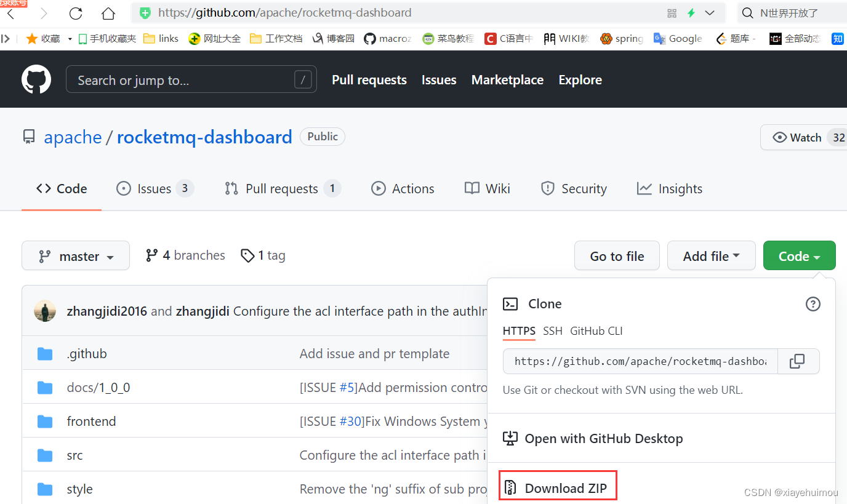847x504 pixels.
Task: Open the 手机收藏夹 bookmark
Action: (x=107, y=39)
